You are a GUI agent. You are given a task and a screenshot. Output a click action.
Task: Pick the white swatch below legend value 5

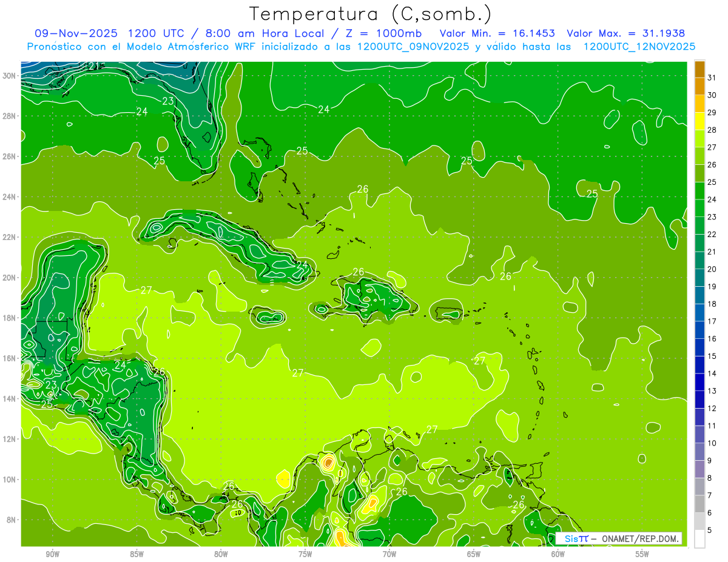[699, 539]
